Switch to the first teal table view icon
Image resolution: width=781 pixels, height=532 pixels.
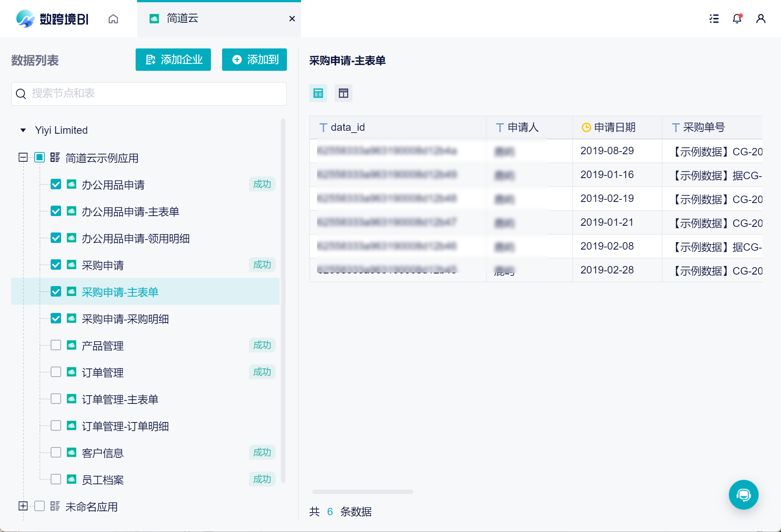[x=318, y=93]
